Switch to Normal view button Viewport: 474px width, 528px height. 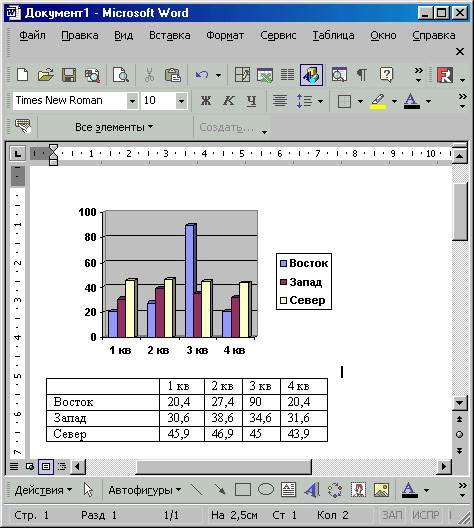click(14, 466)
